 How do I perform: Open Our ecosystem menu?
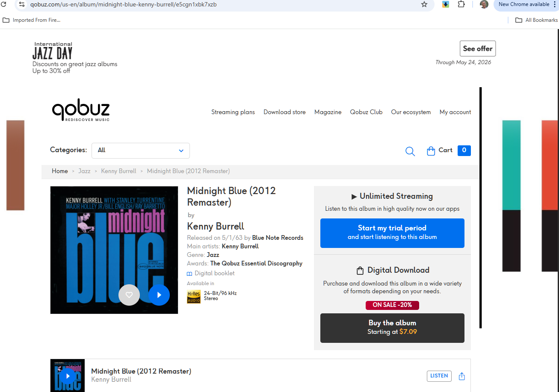411,112
